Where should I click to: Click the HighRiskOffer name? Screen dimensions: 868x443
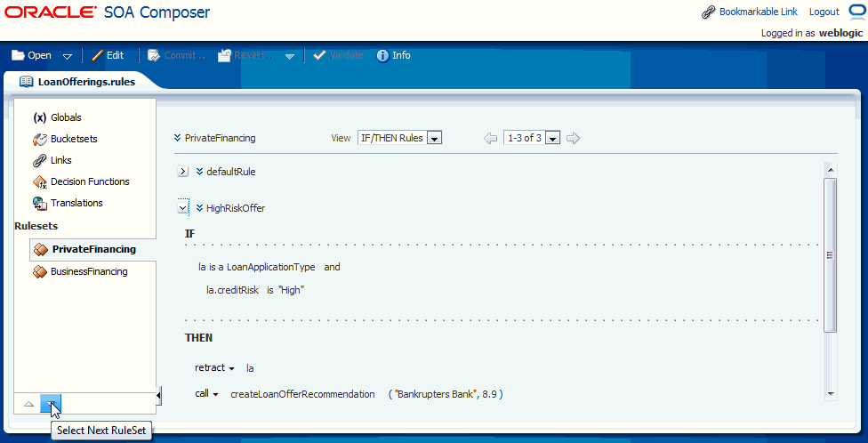coord(236,208)
